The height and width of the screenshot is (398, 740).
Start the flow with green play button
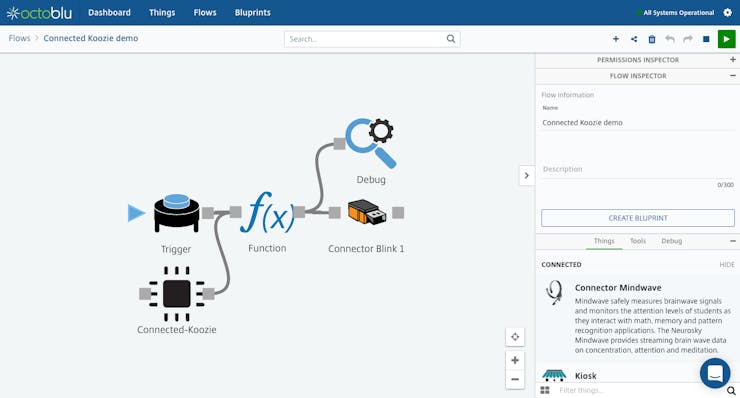pos(726,39)
